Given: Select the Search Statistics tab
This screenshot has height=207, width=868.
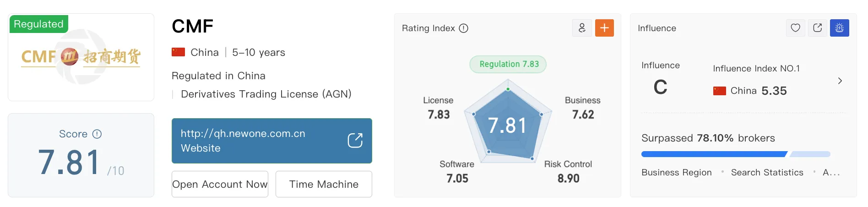Looking at the screenshot, I should click(767, 173).
